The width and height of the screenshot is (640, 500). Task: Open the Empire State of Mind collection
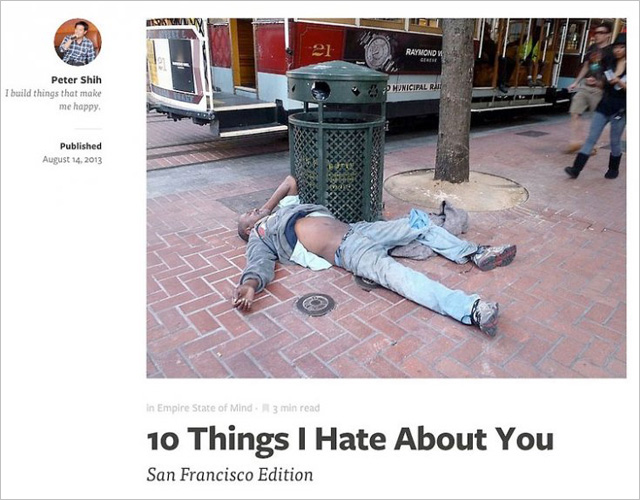tap(204, 408)
